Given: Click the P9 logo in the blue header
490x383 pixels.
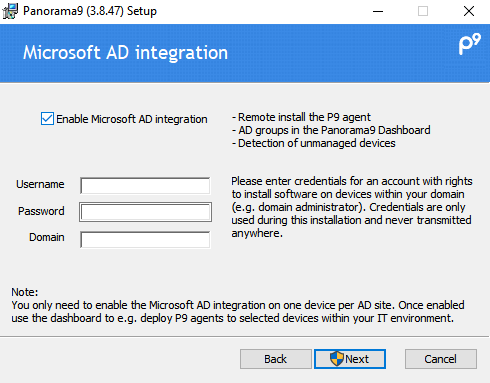Looking at the screenshot, I should tap(470, 44).
